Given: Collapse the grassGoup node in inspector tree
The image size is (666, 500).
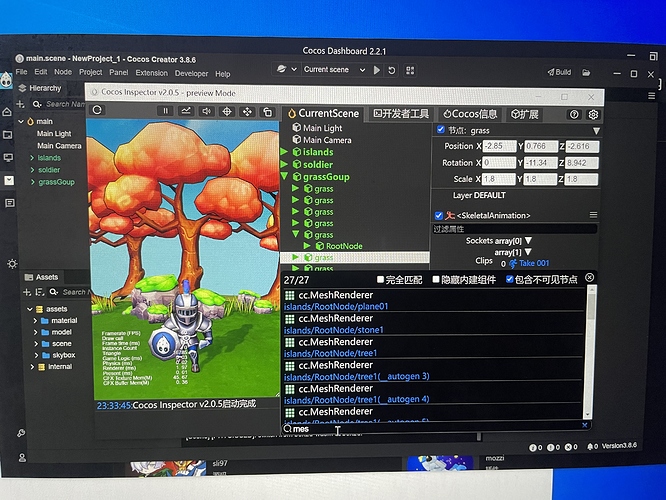Looking at the screenshot, I should click(x=284, y=176).
